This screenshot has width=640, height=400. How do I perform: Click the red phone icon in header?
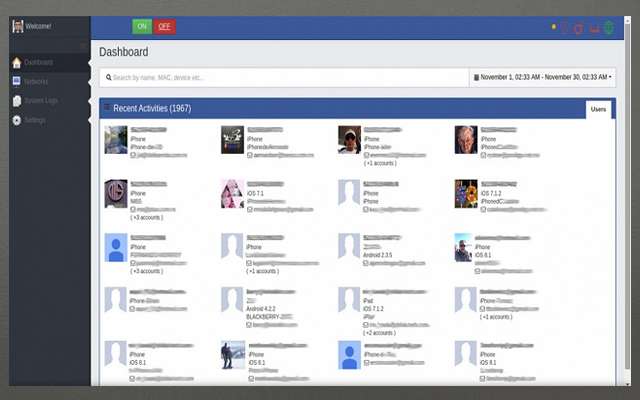(x=564, y=28)
